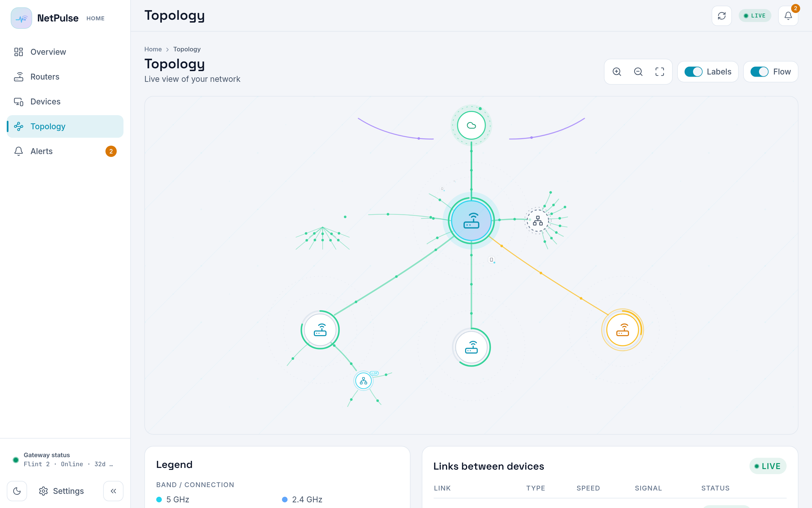The width and height of the screenshot is (812, 508).
Task: Open notifications bell in the header
Action: 788,16
